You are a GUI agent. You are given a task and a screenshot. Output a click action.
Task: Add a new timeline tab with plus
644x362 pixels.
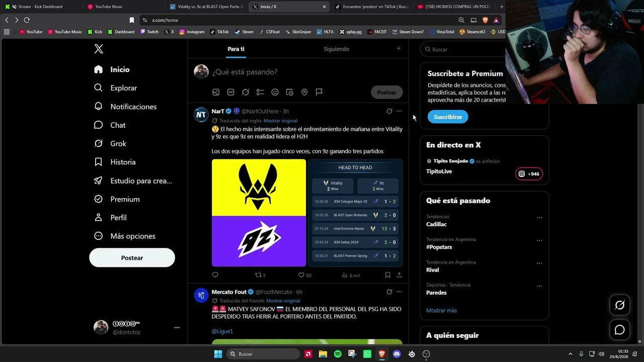click(398, 48)
